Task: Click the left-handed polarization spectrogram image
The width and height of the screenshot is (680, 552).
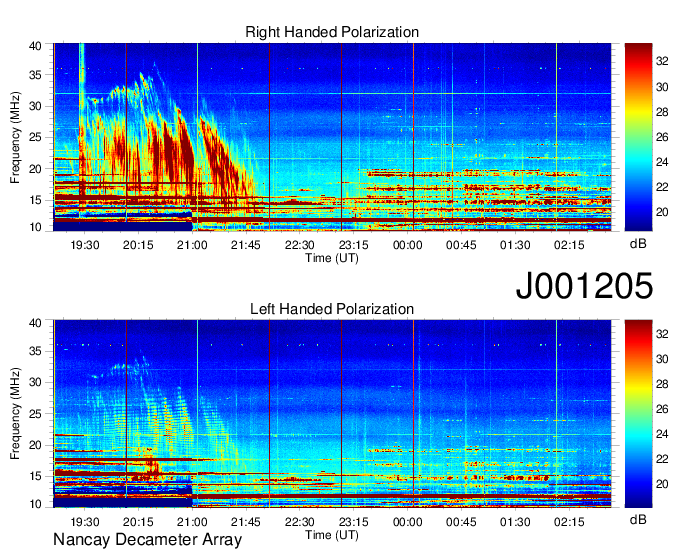Action: tap(332, 414)
